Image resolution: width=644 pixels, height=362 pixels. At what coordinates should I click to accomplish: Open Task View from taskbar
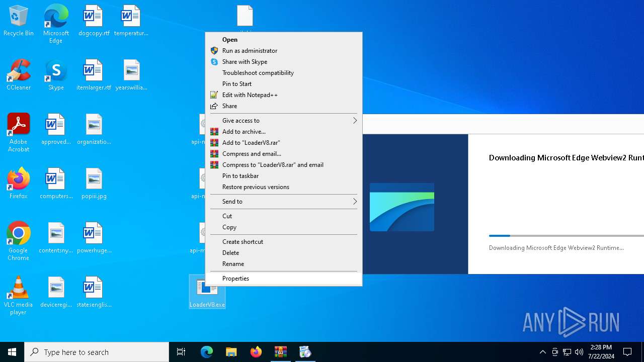(x=181, y=352)
